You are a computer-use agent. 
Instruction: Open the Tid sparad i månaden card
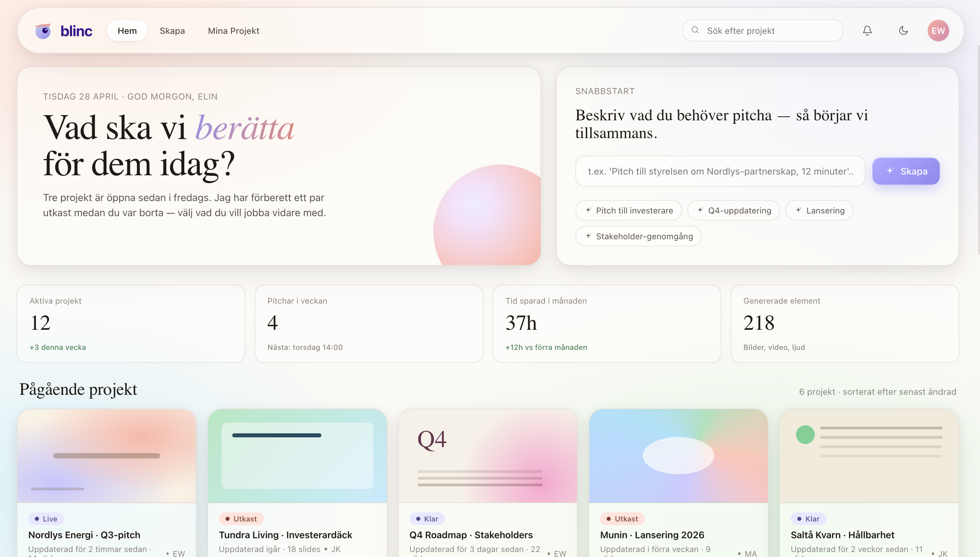(607, 324)
